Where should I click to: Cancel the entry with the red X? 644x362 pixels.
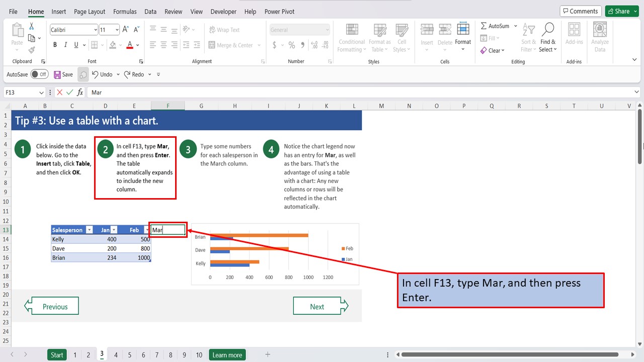(x=60, y=93)
